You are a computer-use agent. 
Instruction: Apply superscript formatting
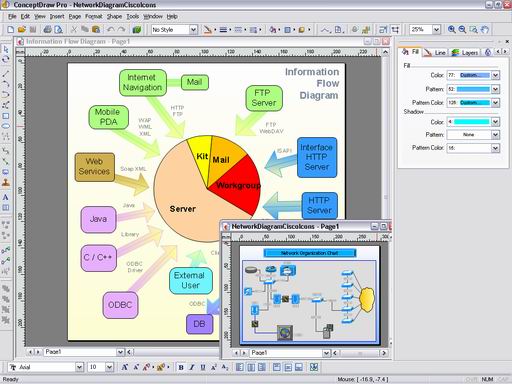click(214, 367)
